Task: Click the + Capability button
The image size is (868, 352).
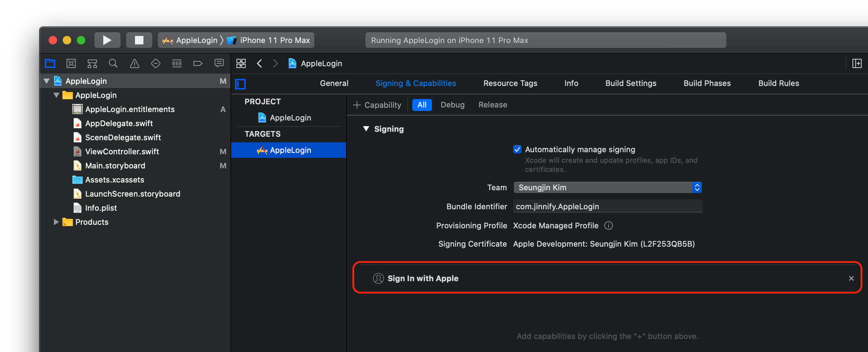Action: (377, 105)
